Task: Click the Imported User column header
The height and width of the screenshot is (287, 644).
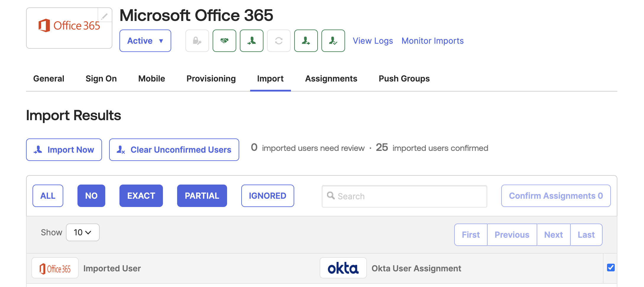Action: point(112,268)
